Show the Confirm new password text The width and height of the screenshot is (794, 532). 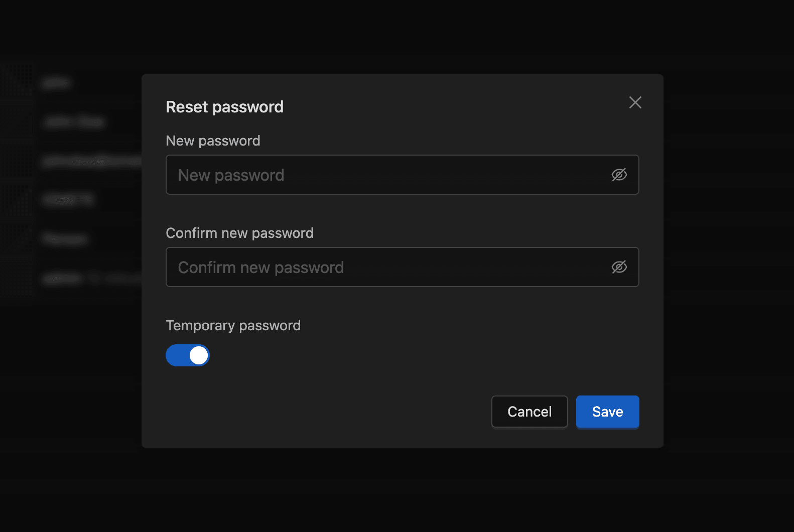(619, 267)
